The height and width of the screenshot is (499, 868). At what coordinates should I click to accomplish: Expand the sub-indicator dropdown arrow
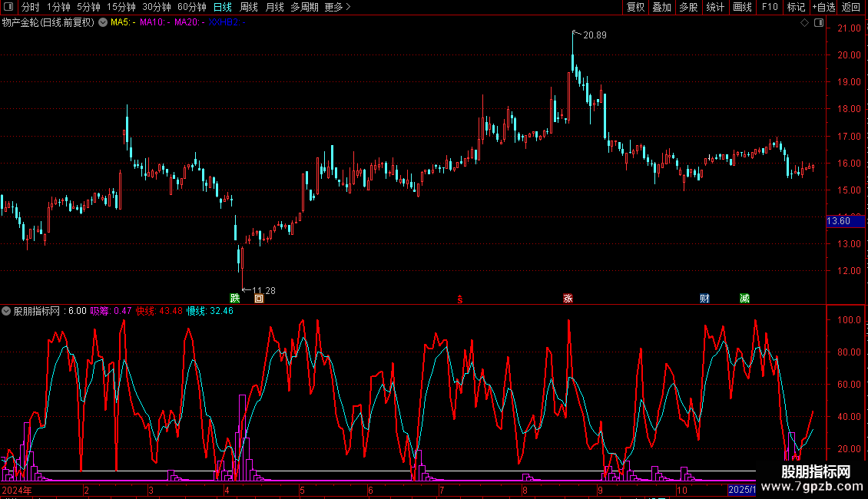pos(6,311)
